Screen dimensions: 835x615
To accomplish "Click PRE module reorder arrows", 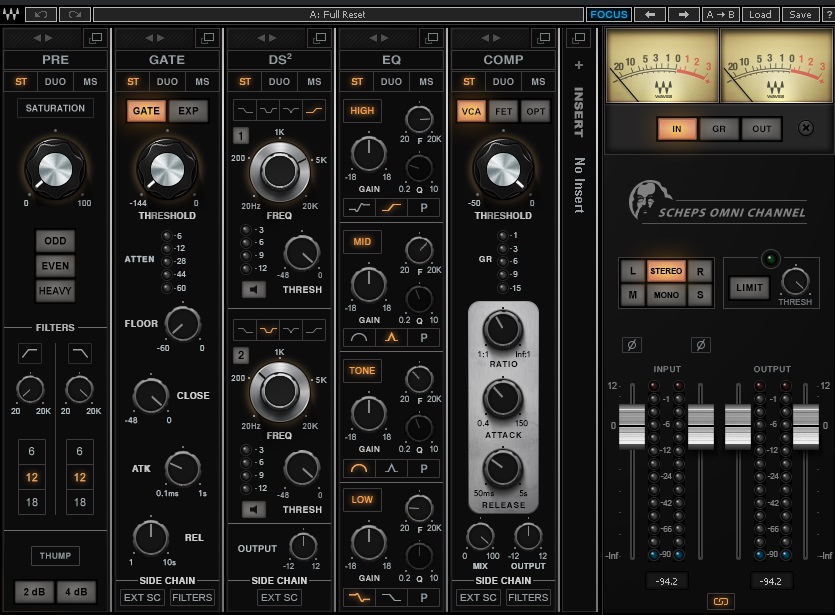I will (43, 38).
